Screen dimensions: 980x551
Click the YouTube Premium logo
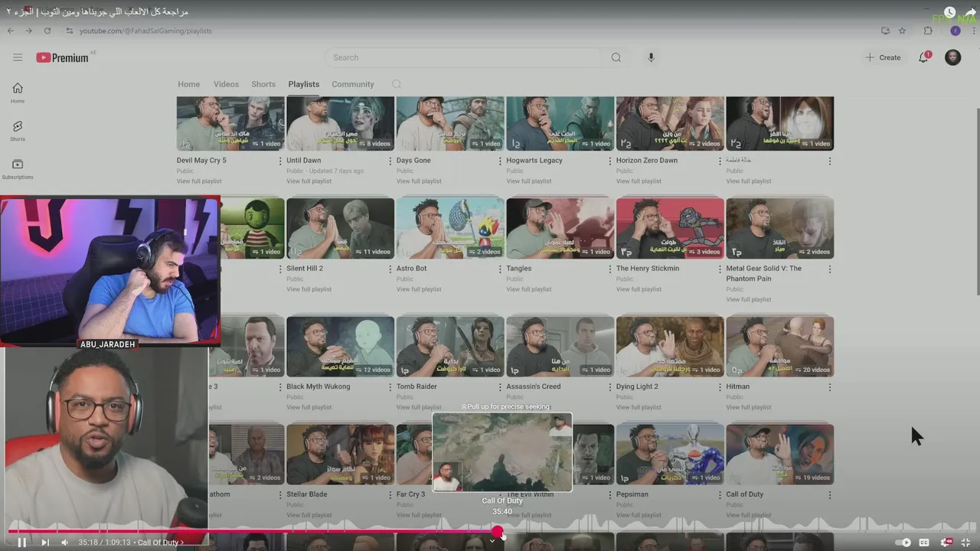[x=62, y=57]
